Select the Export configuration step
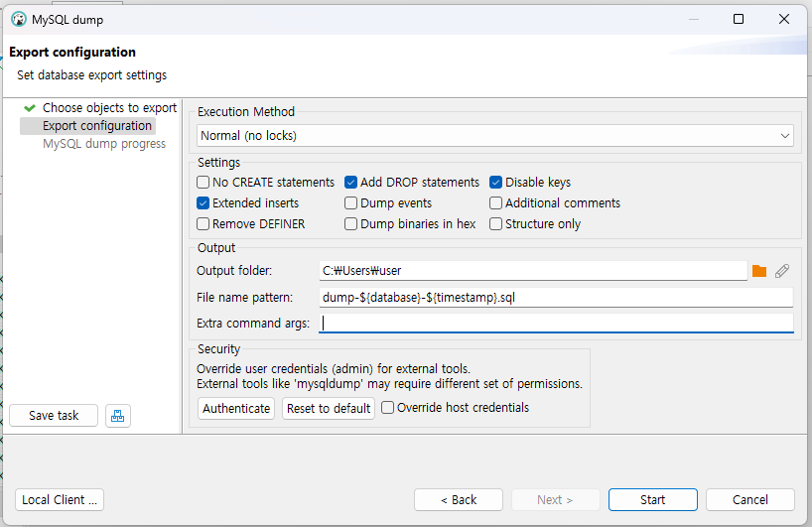Image resolution: width=812 pixels, height=527 pixels. pyautogui.click(x=97, y=126)
